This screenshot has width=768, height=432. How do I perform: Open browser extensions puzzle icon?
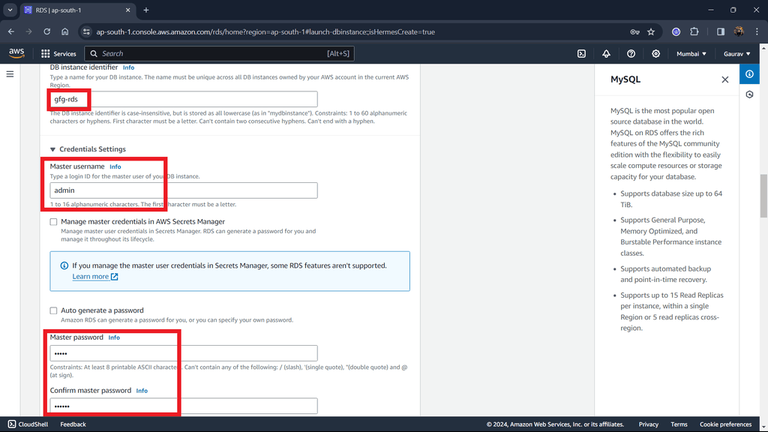[694, 32]
